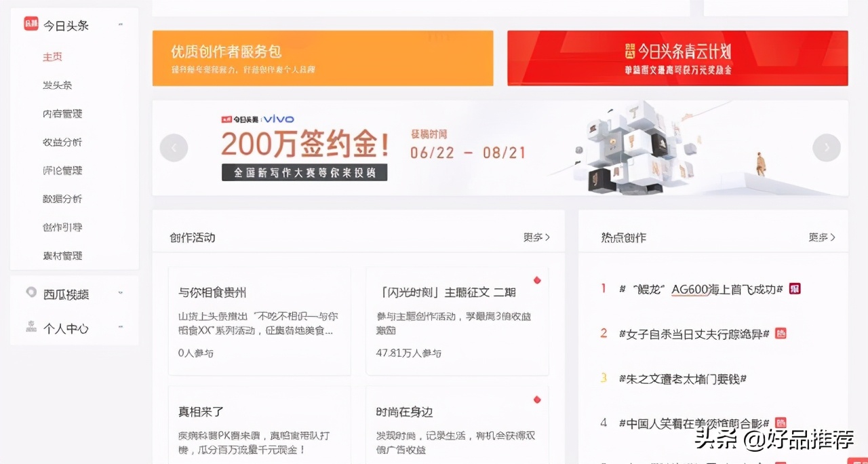Viewport: 868px width, 464px height.
Task: Switch to the 主页 home tab
Action: click(52, 56)
